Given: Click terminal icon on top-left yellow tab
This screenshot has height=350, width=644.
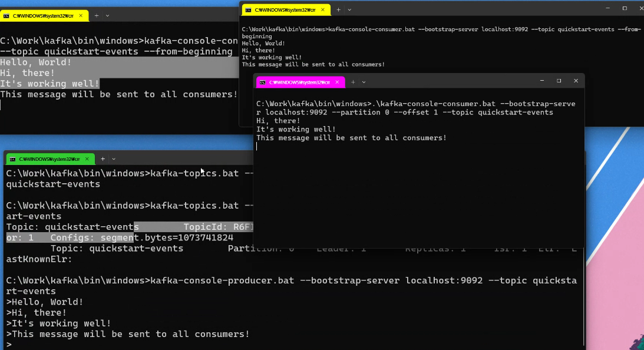Looking at the screenshot, I should click(x=6, y=16).
